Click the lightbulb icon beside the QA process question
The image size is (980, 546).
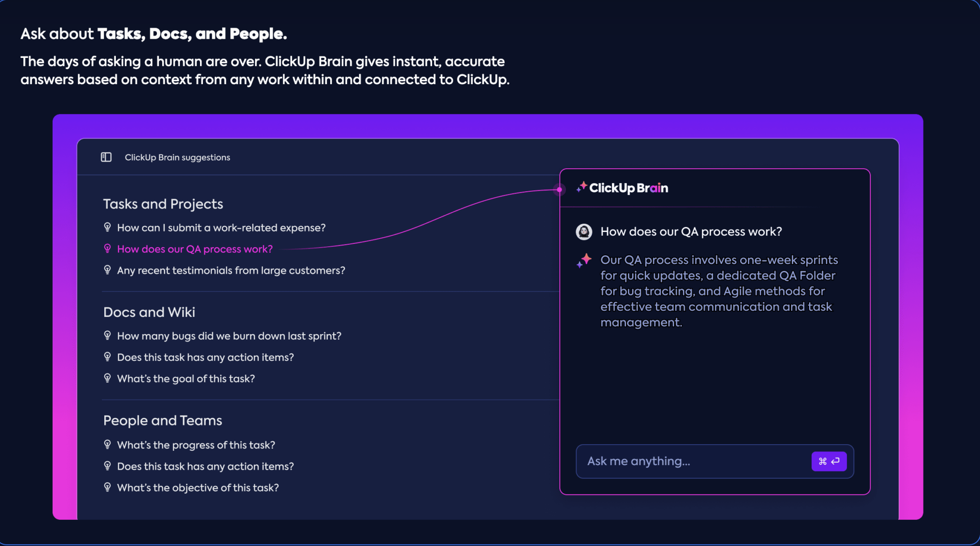click(x=108, y=249)
